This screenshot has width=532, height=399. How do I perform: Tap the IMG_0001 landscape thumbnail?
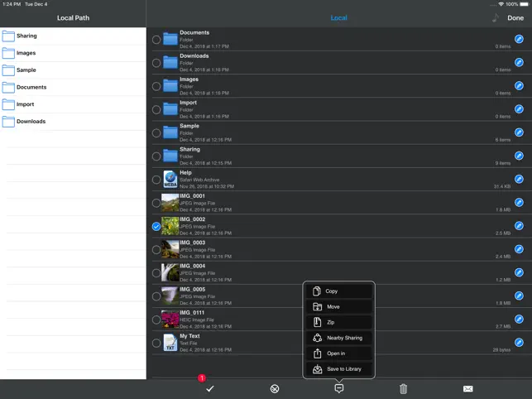tap(170, 203)
